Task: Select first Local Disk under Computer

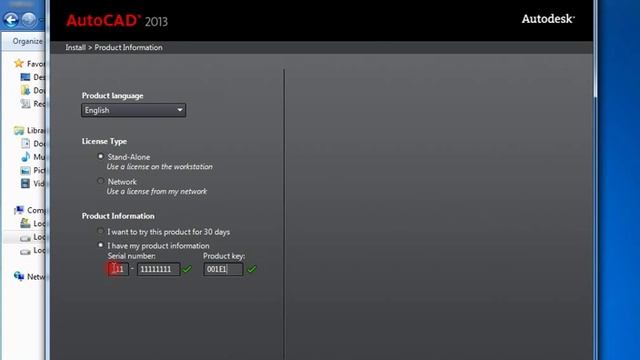Action: point(33,223)
